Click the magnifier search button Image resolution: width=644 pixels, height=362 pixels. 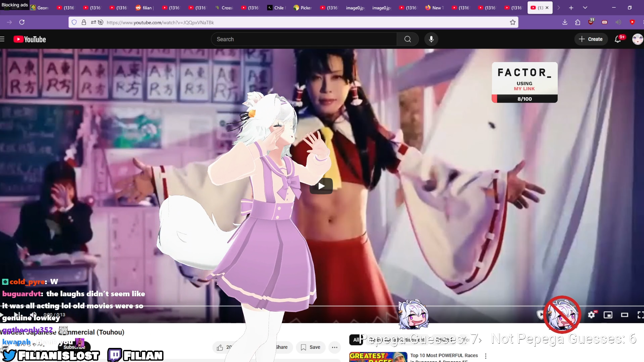(408, 39)
